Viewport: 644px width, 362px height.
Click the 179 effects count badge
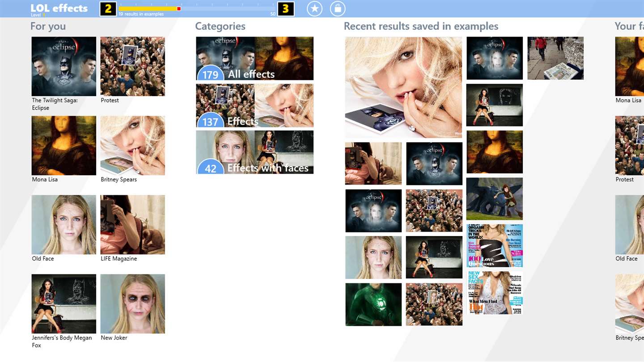pyautogui.click(x=210, y=73)
